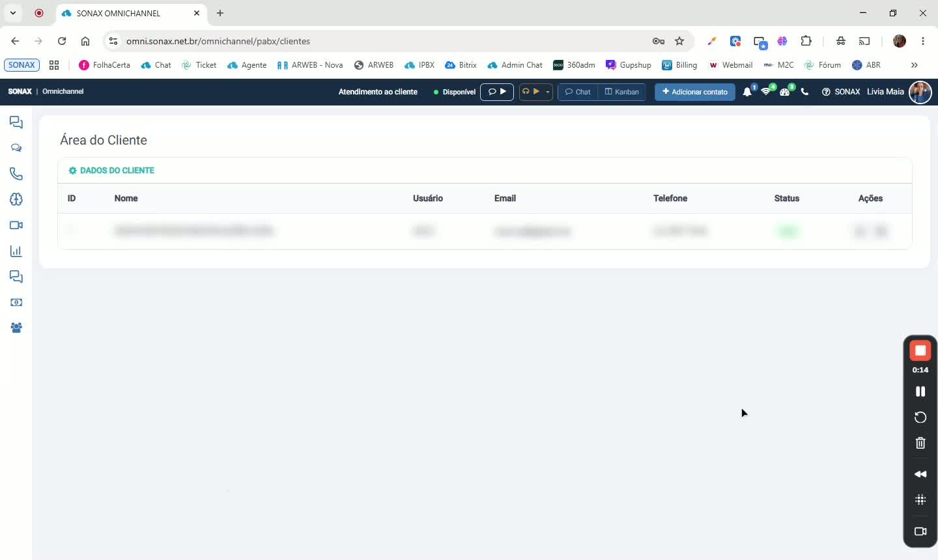Click the wifi status icon in header
Image resolution: width=938 pixels, height=560 pixels.
pos(766,92)
